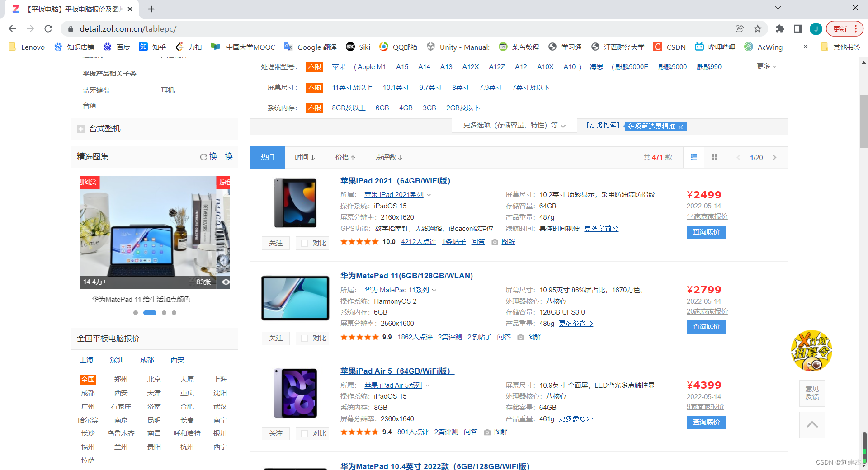This screenshot has width=868, height=470.
Task: Open 蓝牙键盘 subcategory
Action: tap(96, 90)
